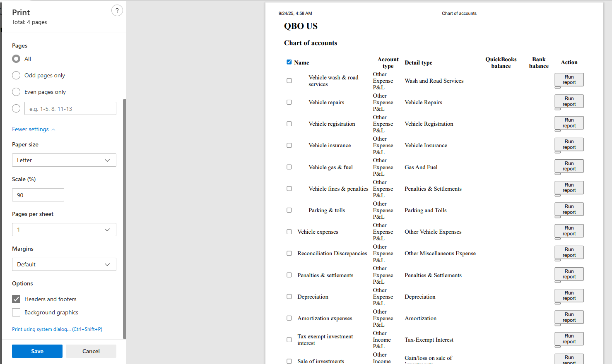The height and width of the screenshot is (364, 612).
Task: Enable Background graphics checkbox
Action: point(16,312)
